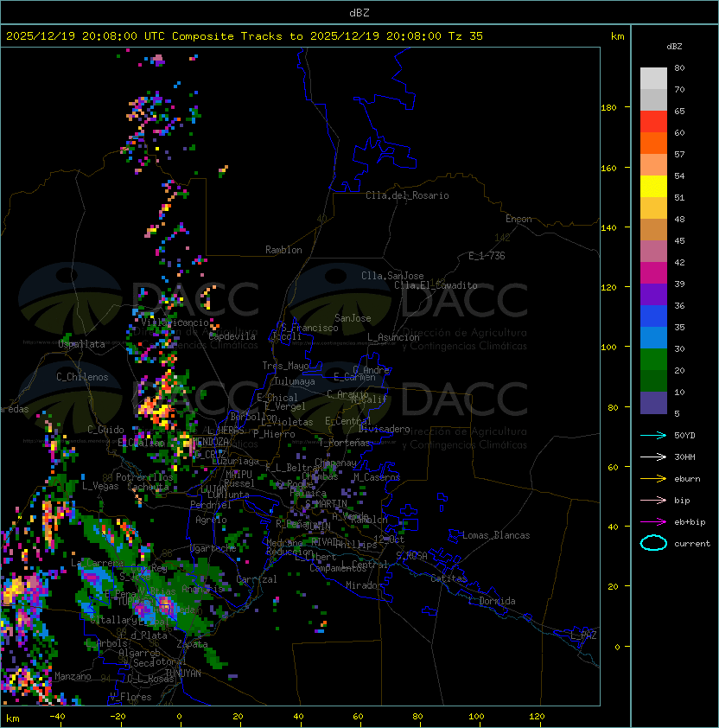This screenshot has height=728, width=719.
Task: Click the '-40' tick on bottom axis
Action: 57,717
